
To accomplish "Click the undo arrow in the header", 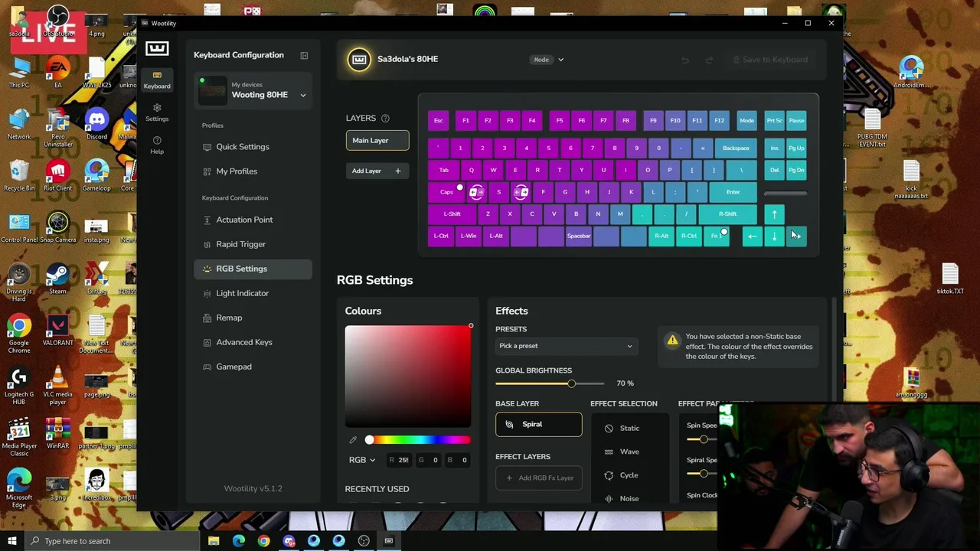I will 685,60.
